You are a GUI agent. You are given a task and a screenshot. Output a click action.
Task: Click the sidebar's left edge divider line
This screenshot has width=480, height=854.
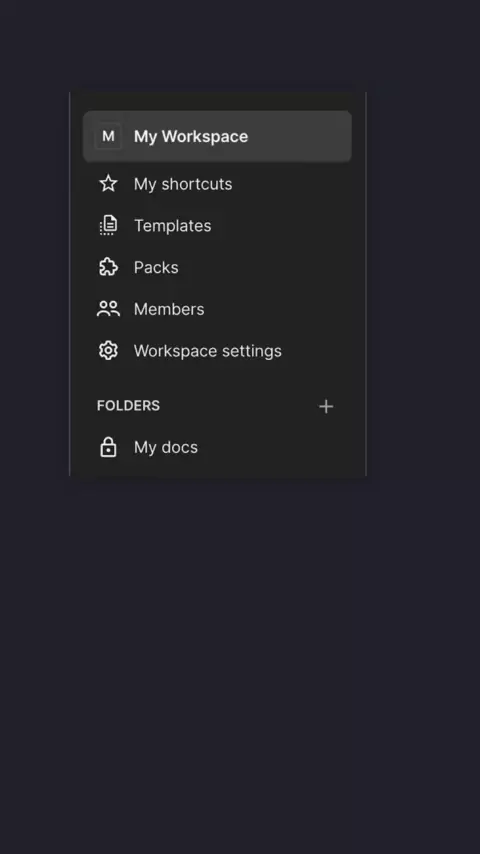[x=70, y=284]
